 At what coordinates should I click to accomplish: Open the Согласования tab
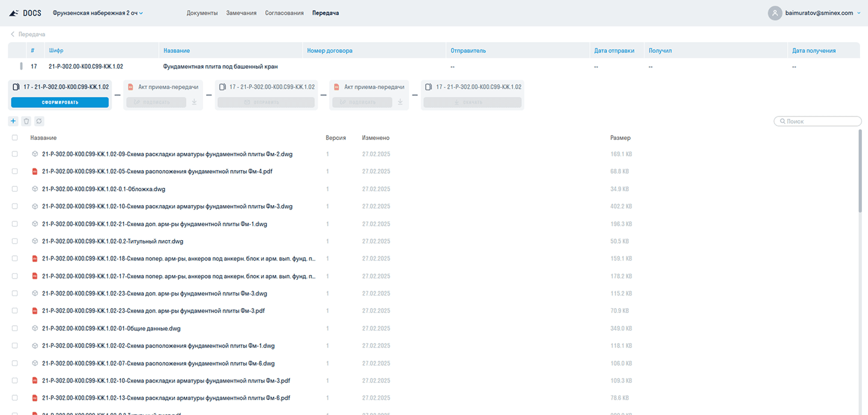(x=285, y=13)
